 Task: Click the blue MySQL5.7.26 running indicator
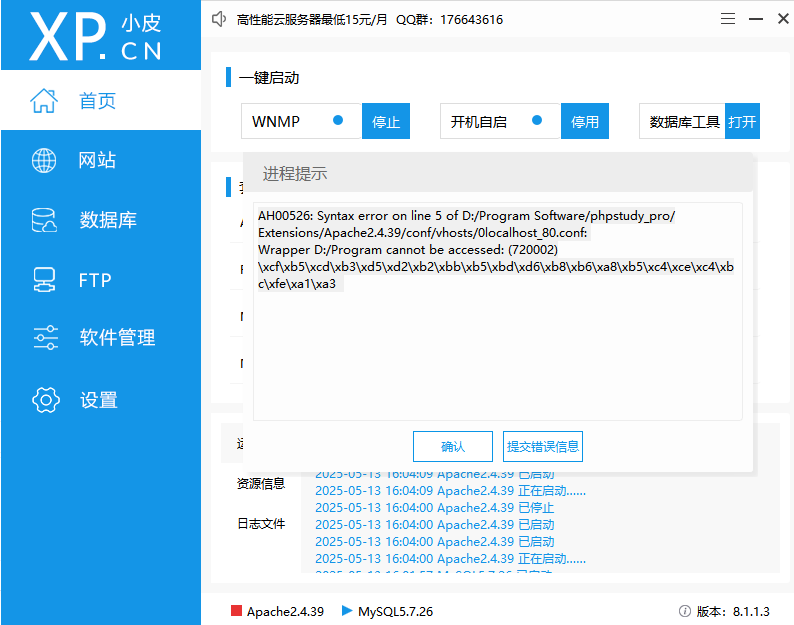pos(347,610)
